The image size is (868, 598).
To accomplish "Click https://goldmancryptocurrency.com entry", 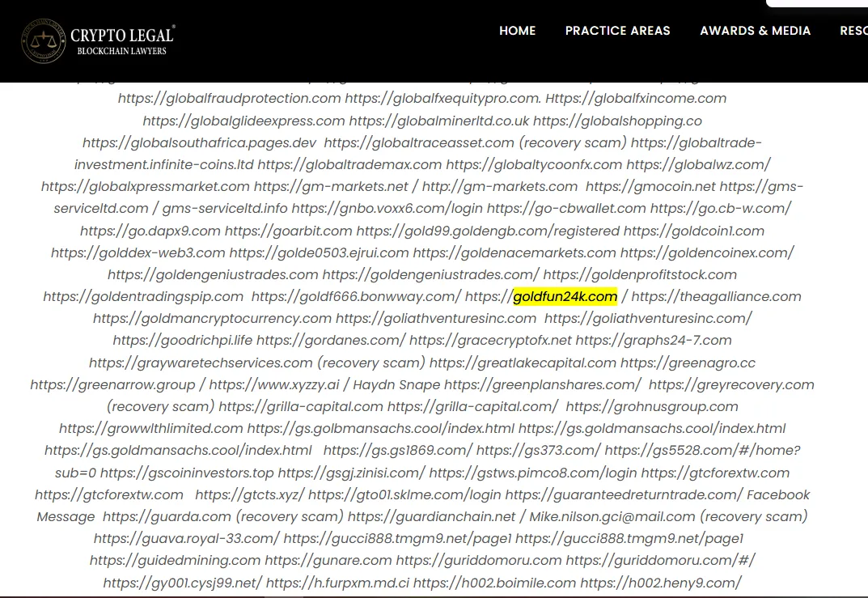I will [212, 318].
